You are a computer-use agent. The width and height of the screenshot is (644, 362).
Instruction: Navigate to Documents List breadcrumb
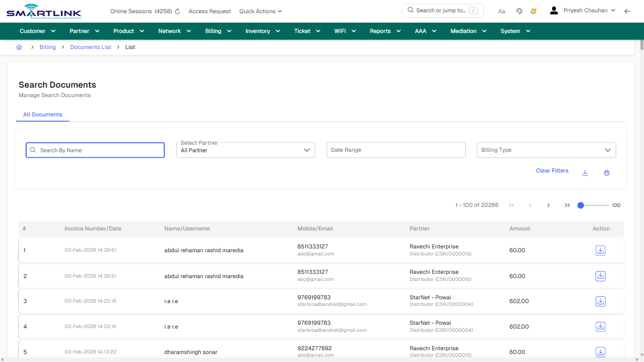click(x=90, y=47)
